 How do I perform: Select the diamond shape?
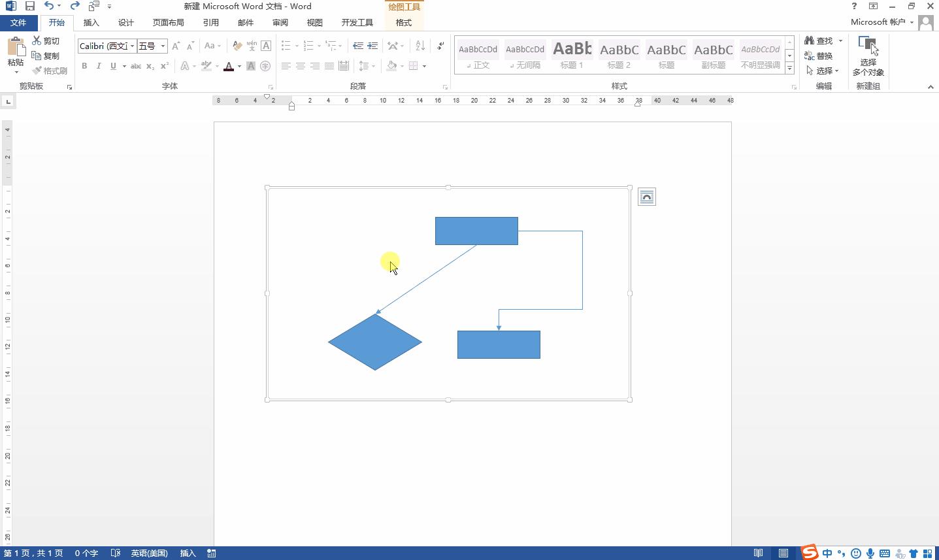375,342
